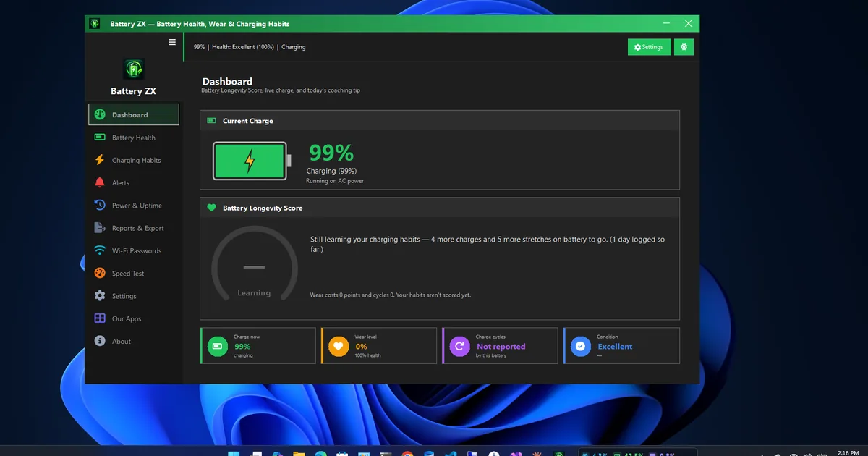Click the window title bar text
Viewport: 868px width, 456px height.
tap(200, 24)
